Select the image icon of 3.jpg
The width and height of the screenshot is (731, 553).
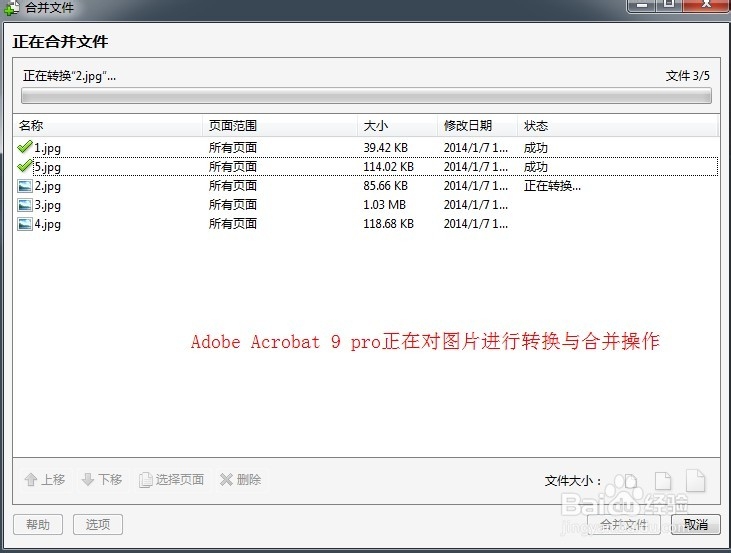[x=24, y=205]
